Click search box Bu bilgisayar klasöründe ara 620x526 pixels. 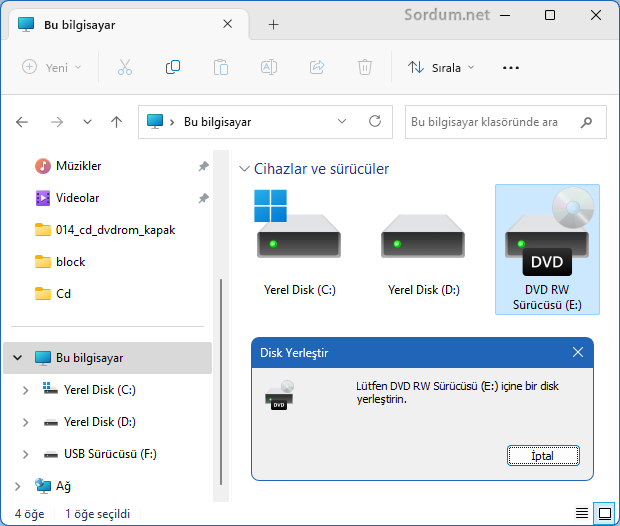[x=506, y=122]
